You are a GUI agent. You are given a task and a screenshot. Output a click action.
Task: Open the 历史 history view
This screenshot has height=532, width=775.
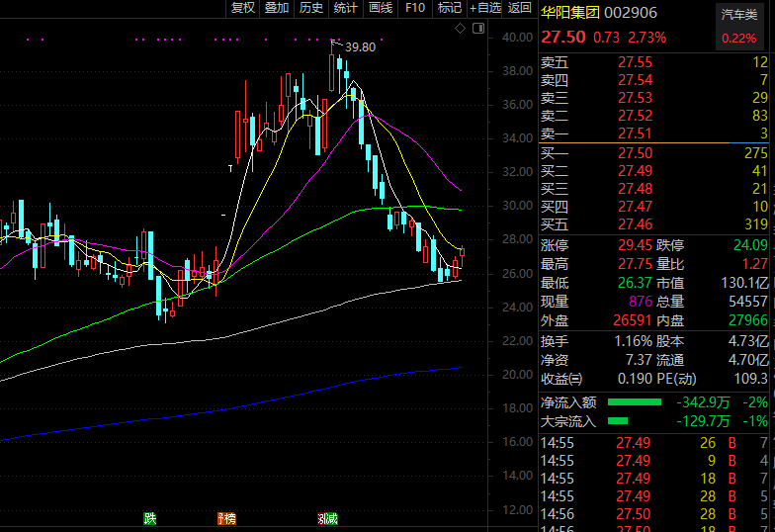(310, 8)
